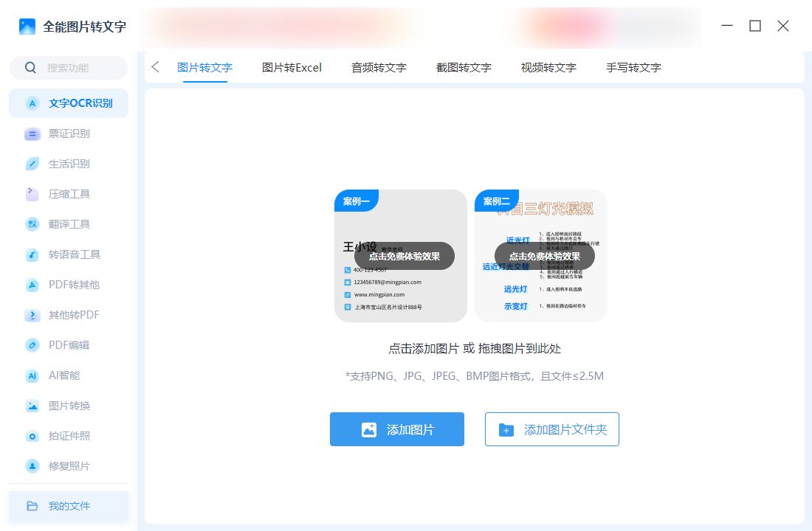Click the 票证识别 icon in the sidebar
The height and width of the screenshot is (531, 812).
point(32,134)
